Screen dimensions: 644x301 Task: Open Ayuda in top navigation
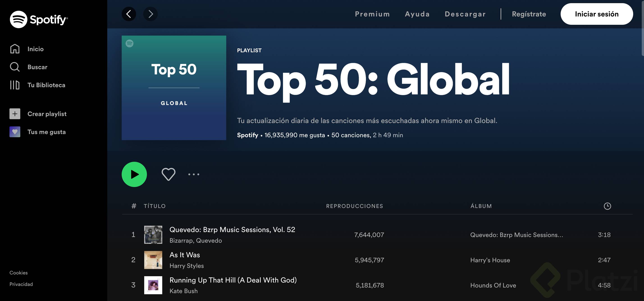click(417, 14)
